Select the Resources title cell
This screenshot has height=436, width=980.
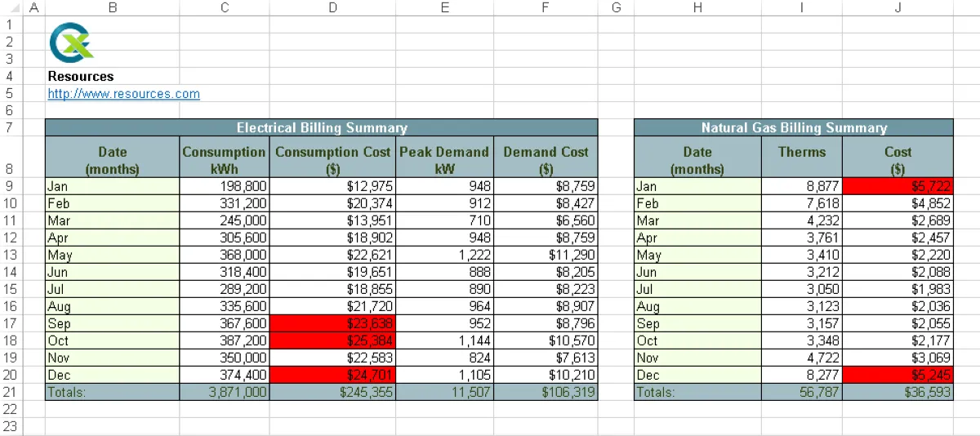(x=81, y=77)
